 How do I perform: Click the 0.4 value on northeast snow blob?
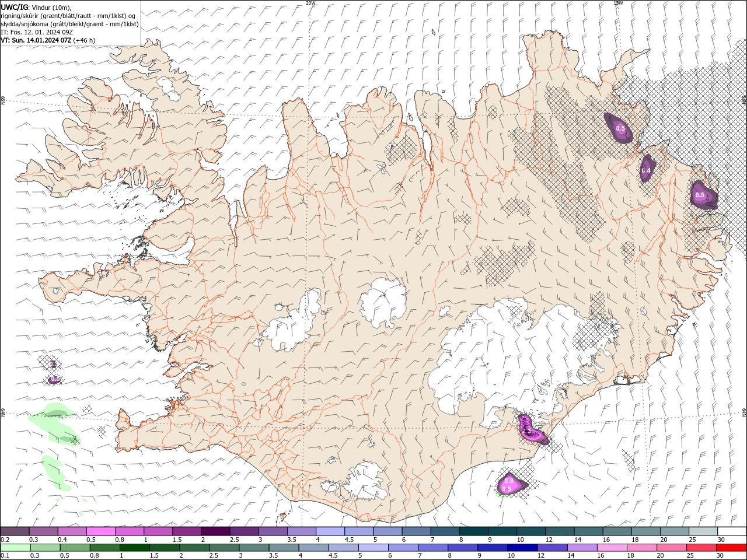pyautogui.click(x=645, y=170)
